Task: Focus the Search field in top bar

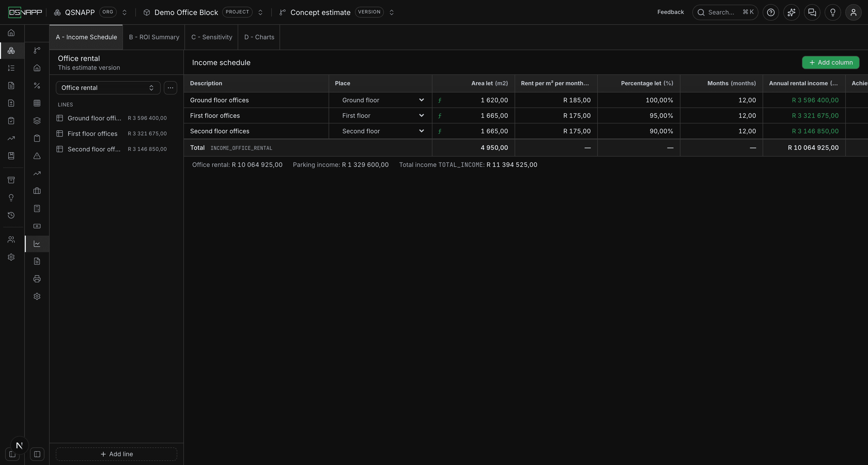Action: pyautogui.click(x=725, y=12)
